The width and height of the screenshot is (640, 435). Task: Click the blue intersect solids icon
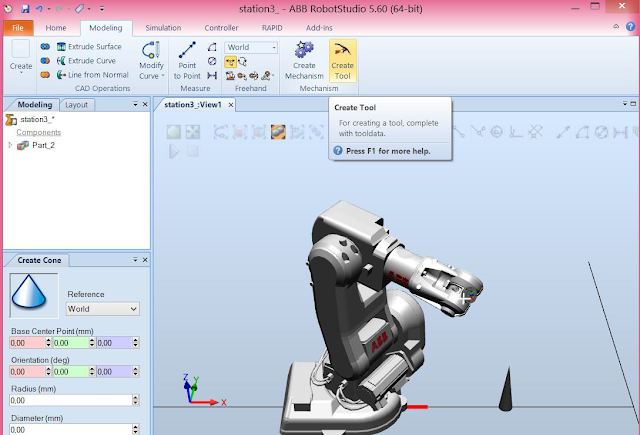45,47
